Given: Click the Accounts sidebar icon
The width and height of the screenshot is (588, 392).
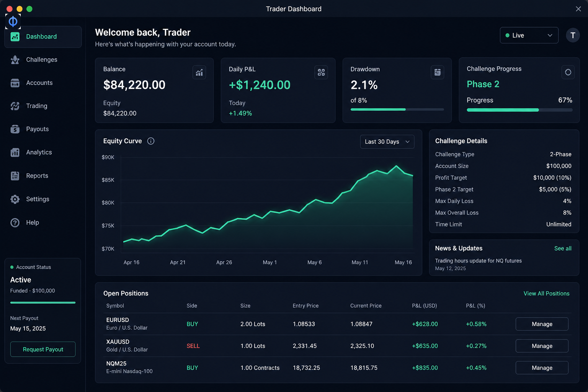Looking at the screenshot, I should (x=15, y=83).
